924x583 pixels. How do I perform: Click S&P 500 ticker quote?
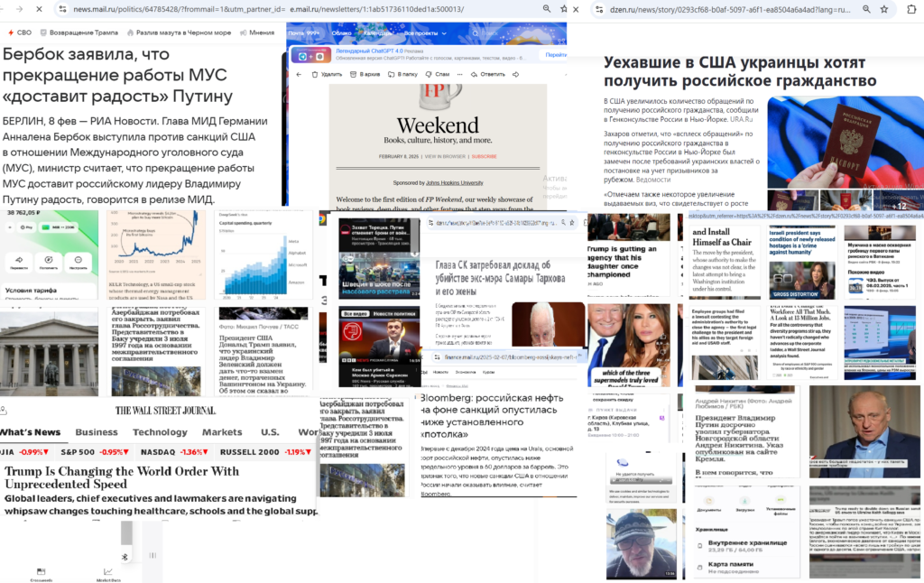point(94,452)
